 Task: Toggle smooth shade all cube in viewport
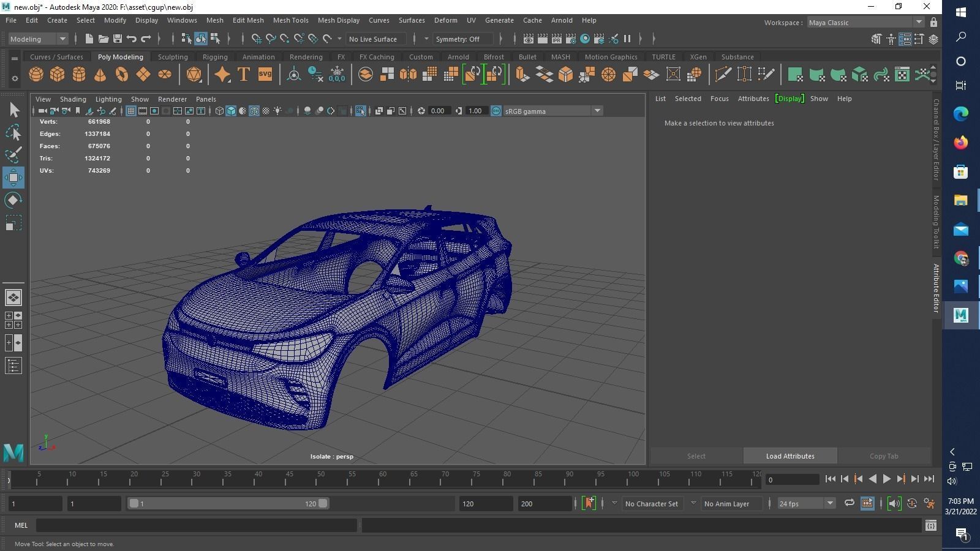pyautogui.click(x=231, y=111)
